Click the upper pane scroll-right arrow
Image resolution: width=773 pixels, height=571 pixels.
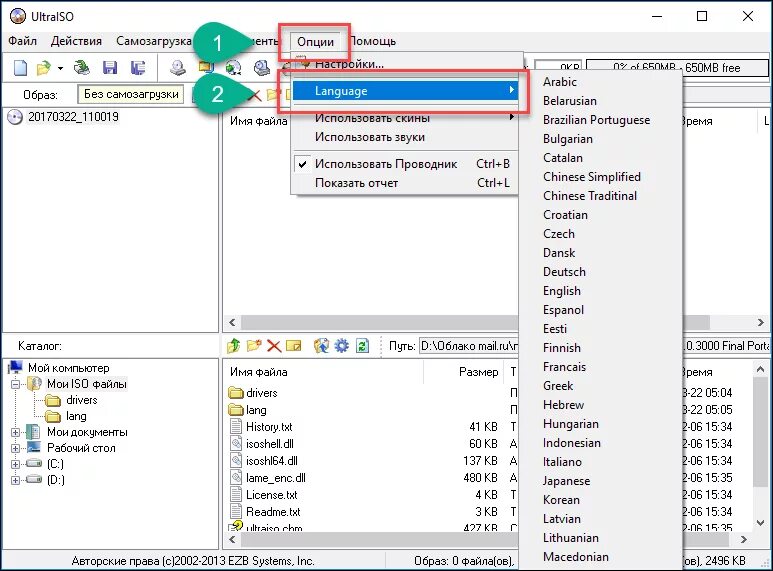coord(760,322)
